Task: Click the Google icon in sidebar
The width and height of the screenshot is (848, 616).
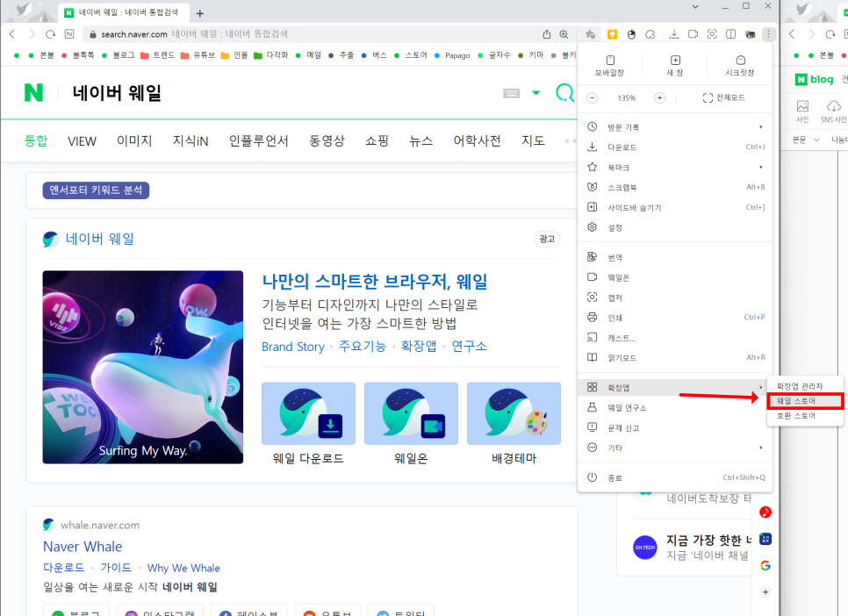Action: click(x=765, y=565)
